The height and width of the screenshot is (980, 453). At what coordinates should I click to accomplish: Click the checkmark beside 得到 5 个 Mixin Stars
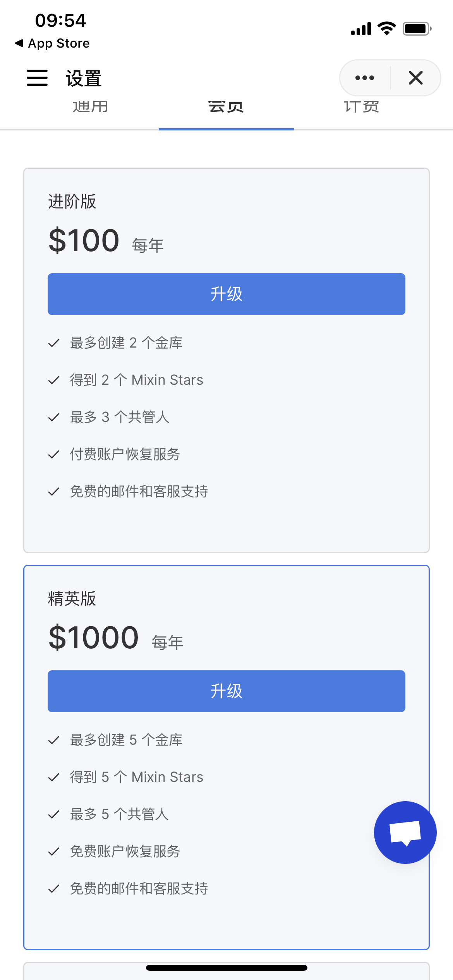pos(54,777)
